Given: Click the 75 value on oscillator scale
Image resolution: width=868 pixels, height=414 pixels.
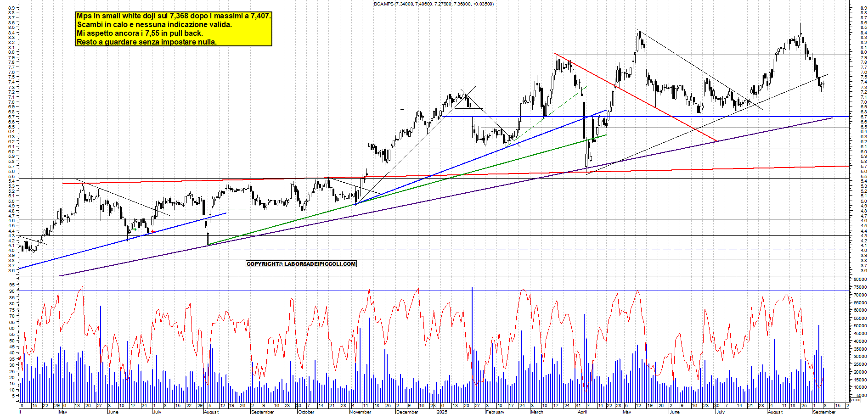Looking at the screenshot, I should tap(11, 310).
